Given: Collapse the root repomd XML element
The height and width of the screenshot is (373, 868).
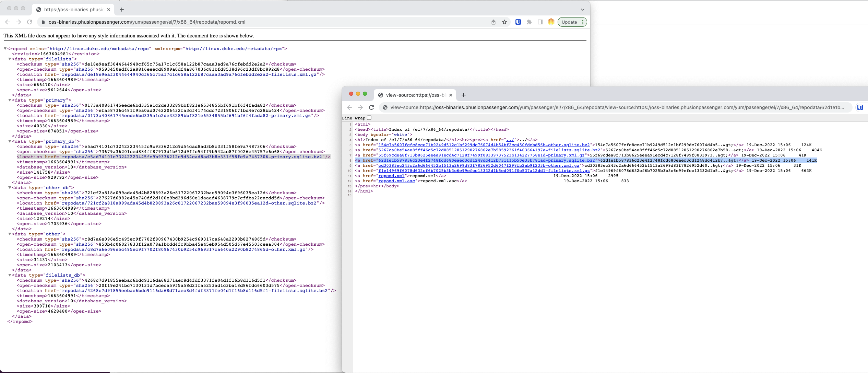Looking at the screenshot, I should tap(5, 48).
